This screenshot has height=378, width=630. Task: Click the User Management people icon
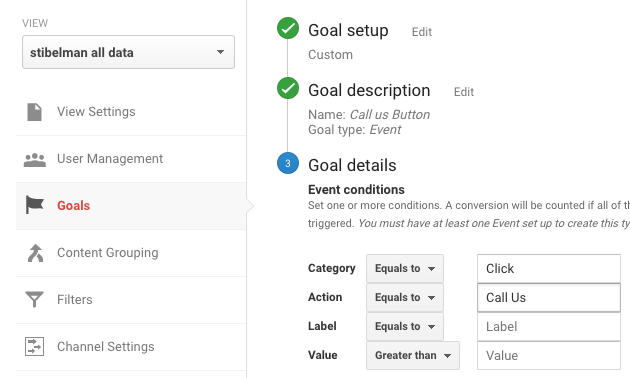(x=35, y=159)
